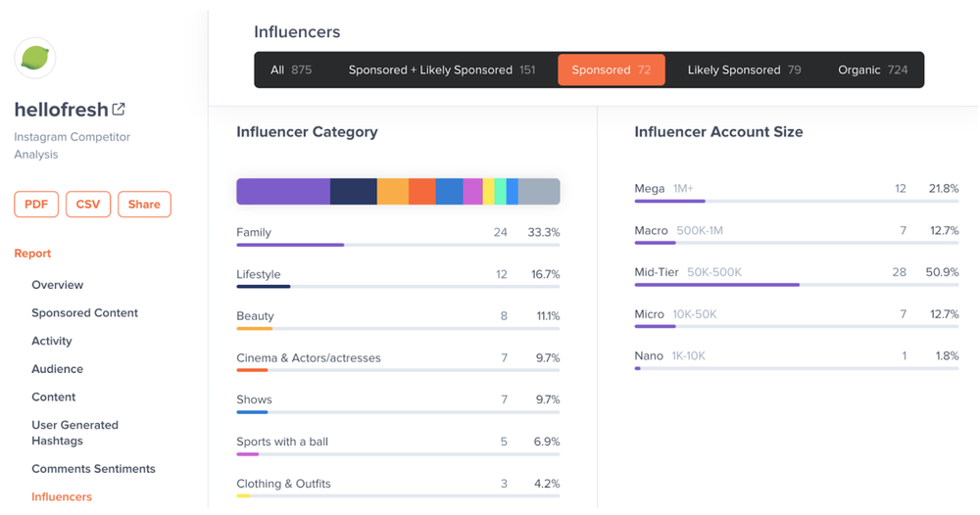The width and height of the screenshot is (980, 515).
Task: Click Sports with a ball category
Action: [282, 442]
